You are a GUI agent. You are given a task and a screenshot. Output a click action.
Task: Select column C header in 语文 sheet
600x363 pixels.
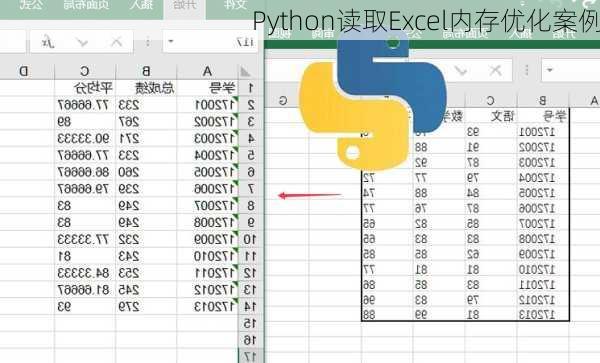490,101
